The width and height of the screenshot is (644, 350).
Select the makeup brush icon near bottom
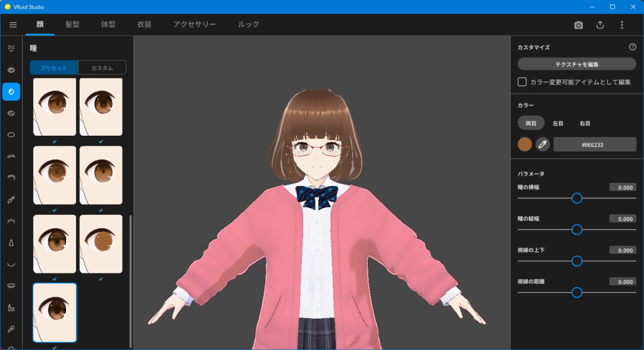coord(11,329)
